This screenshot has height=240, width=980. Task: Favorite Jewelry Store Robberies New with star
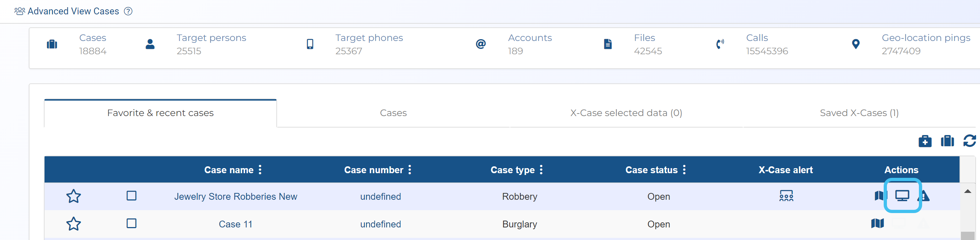coord(73,196)
